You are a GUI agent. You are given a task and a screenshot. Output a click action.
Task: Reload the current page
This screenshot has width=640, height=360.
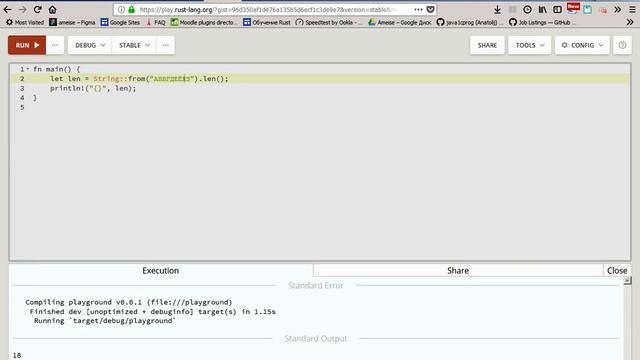point(38,9)
